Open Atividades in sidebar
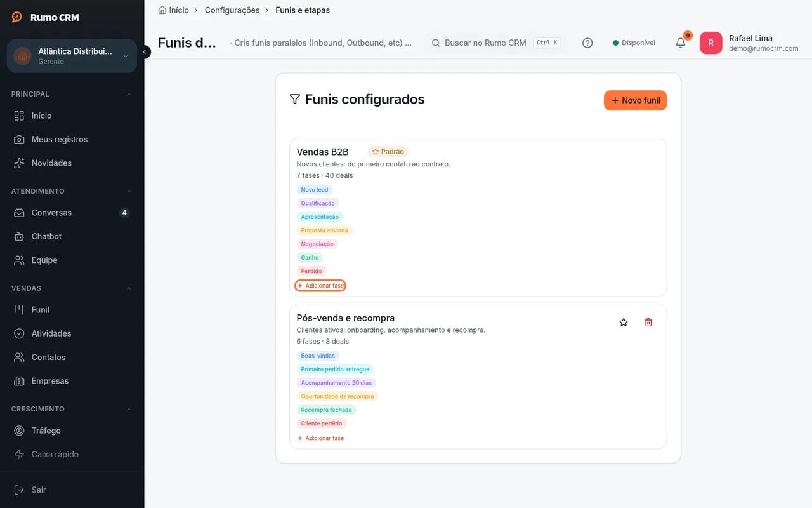This screenshot has height=508, width=812. click(x=72, y=333)
